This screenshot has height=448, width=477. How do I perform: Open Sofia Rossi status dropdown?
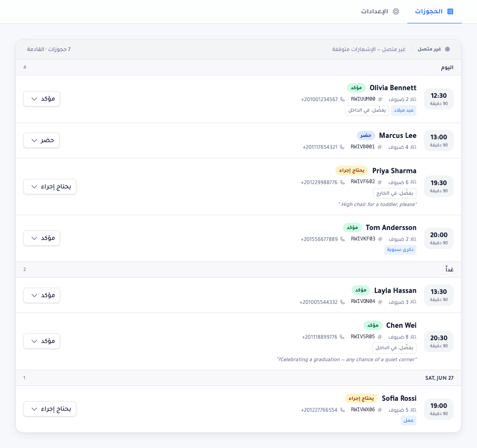(x=50, y=409)
